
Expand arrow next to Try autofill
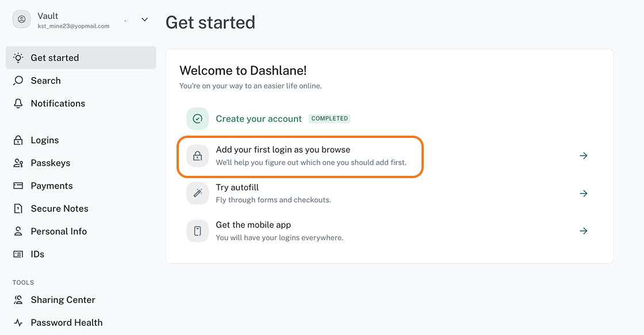point(583,194)
